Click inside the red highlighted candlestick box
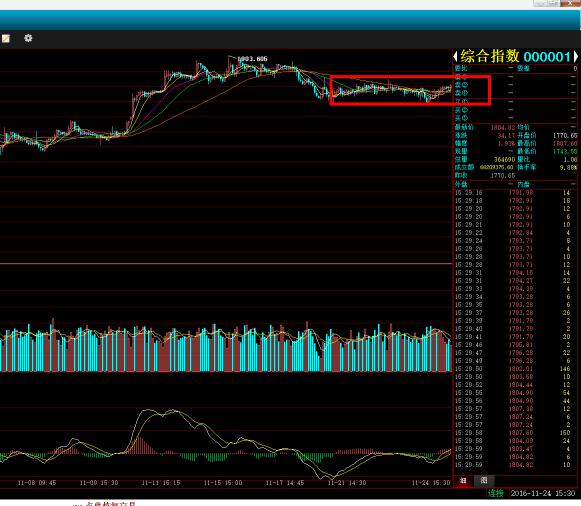The width and height of the screenshot is (581, 506). click(410, 90)
